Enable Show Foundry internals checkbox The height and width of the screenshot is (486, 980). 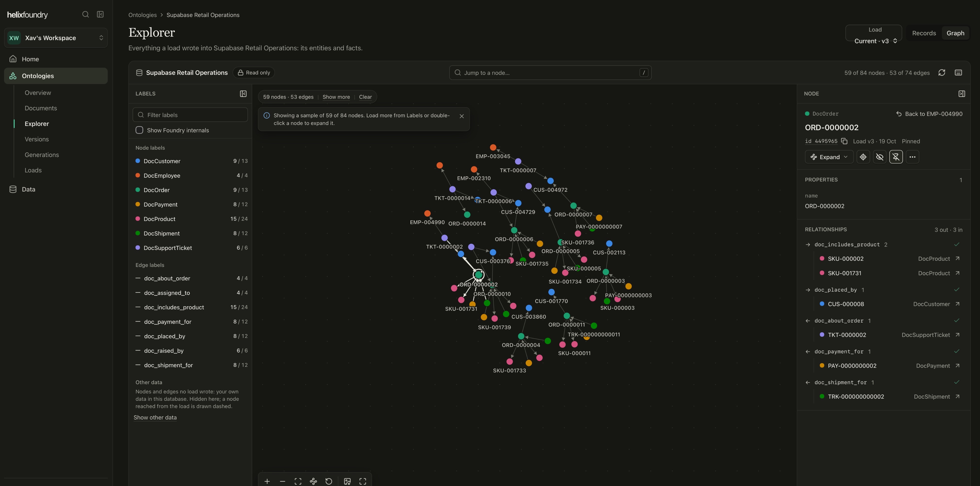(139, 130)
